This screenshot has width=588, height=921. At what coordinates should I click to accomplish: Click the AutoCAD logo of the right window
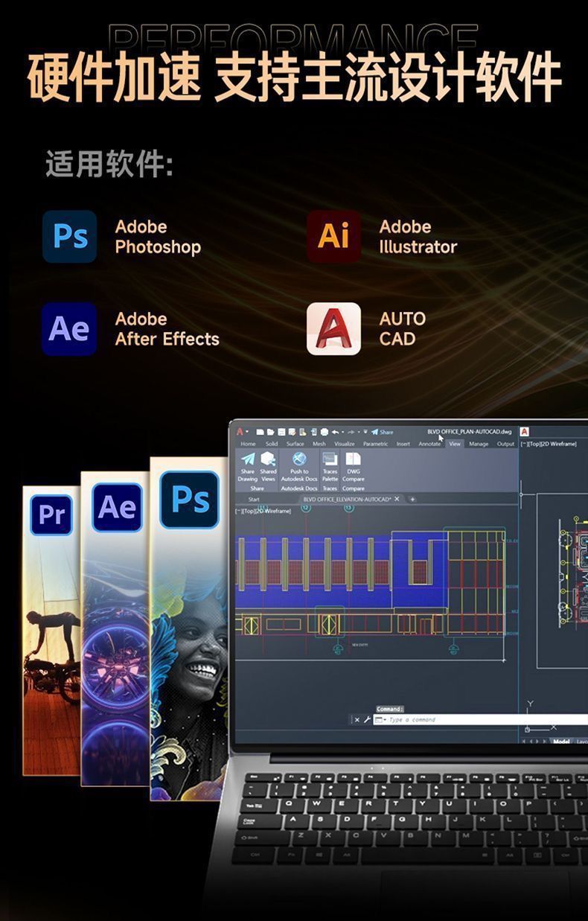525,432
